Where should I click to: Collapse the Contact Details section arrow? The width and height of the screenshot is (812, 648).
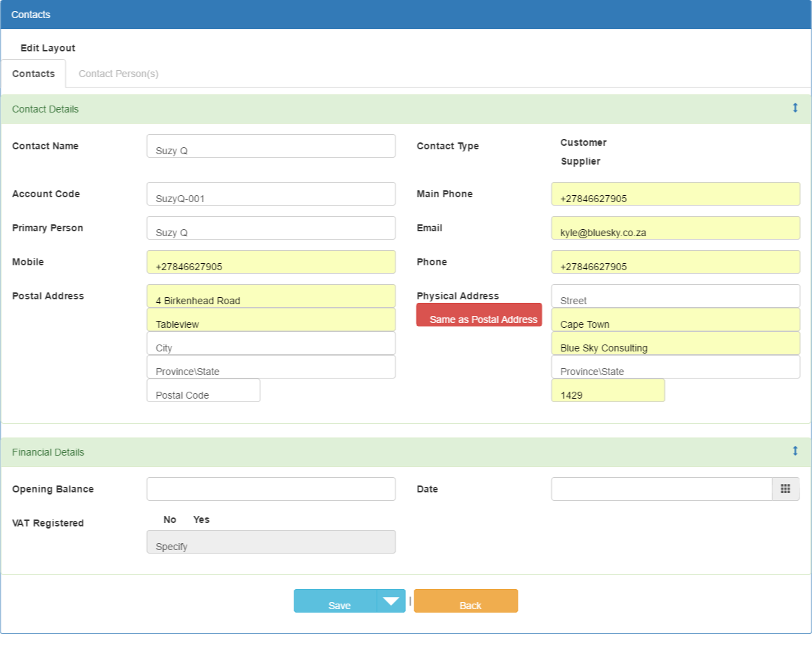pyautogui.click(x=795, y=108)
